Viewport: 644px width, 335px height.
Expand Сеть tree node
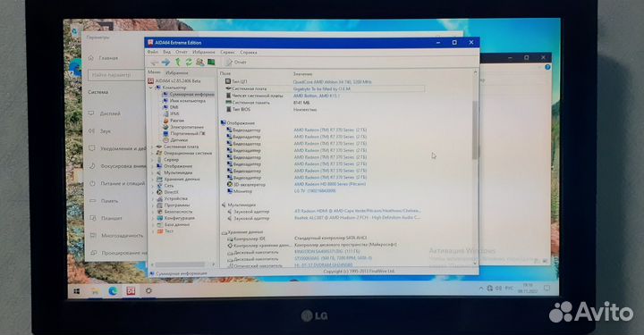[x=153, y=186]
